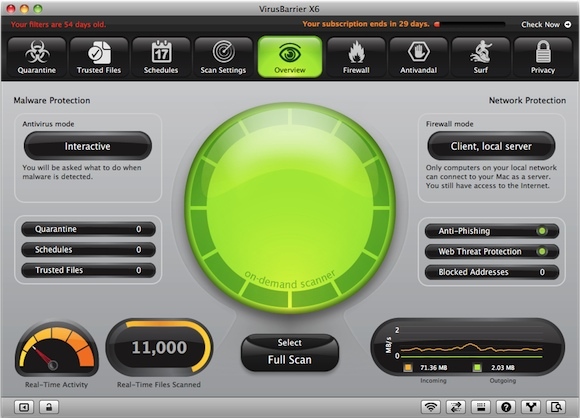580x418 pixels.
Task: Open help with the question mark icon
Action: (x=506, y=407)
